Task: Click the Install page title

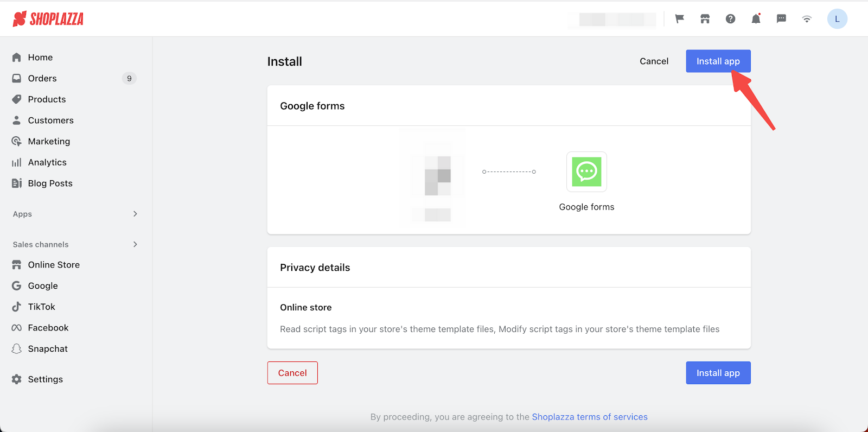Action: [x=285, y=61]
